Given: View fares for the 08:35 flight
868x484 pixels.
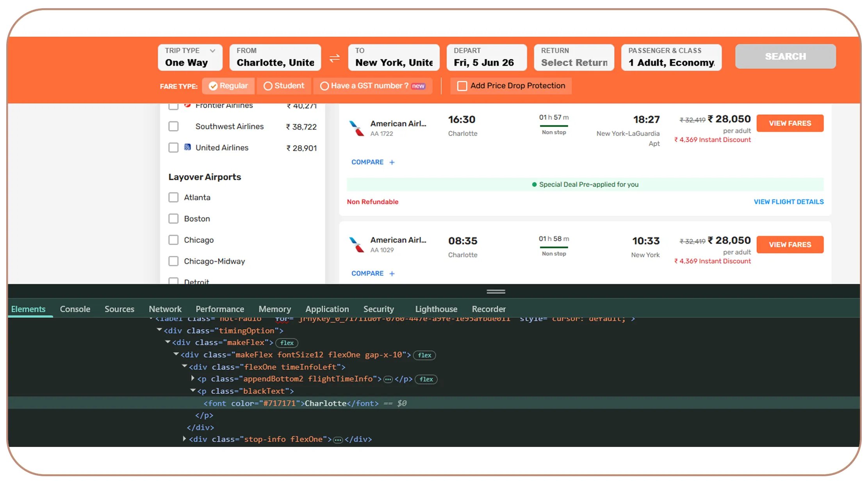Looking at the screenshot, I should coord(790,245).
